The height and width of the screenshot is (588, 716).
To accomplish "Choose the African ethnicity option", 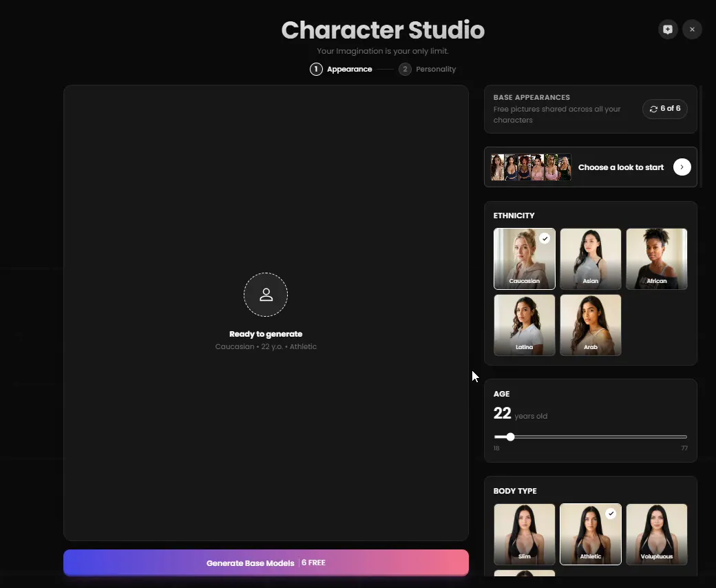I will [657, 259].
